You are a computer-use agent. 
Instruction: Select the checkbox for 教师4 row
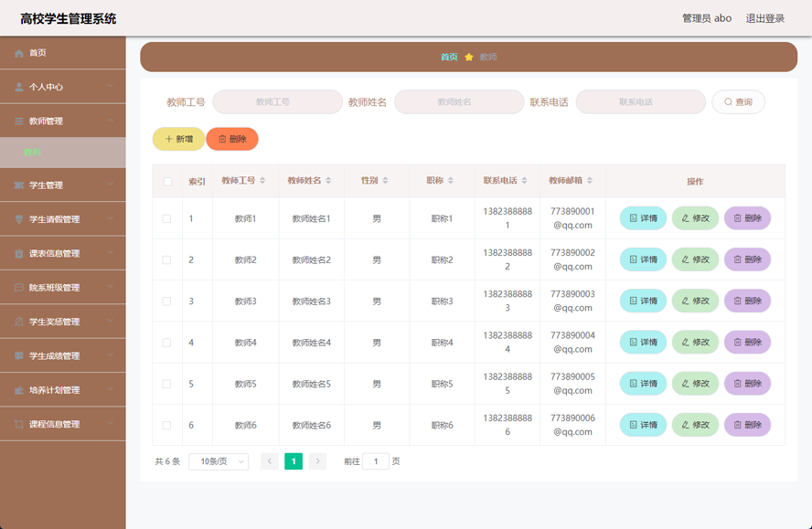166,343
